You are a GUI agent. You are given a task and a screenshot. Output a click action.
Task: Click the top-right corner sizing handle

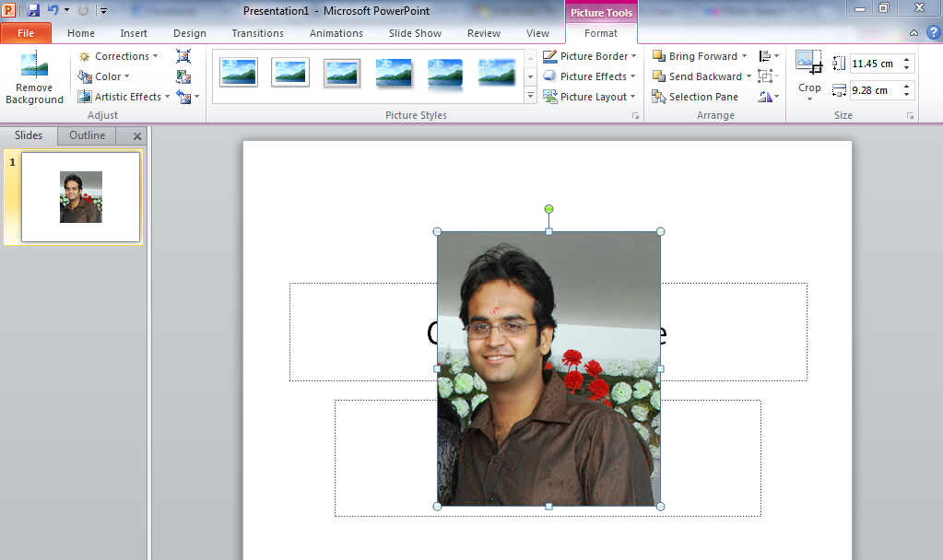(x=660, y=231)
